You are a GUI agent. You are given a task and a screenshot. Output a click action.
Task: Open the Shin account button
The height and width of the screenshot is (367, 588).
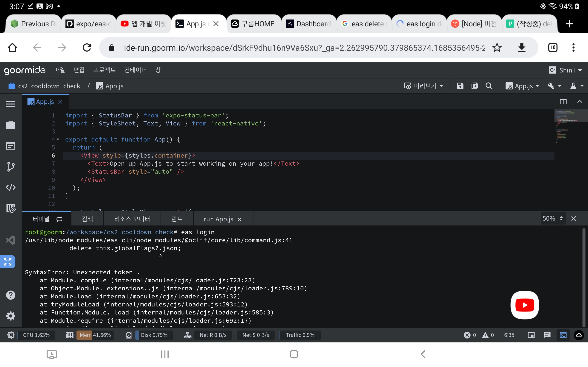[565, 70]
